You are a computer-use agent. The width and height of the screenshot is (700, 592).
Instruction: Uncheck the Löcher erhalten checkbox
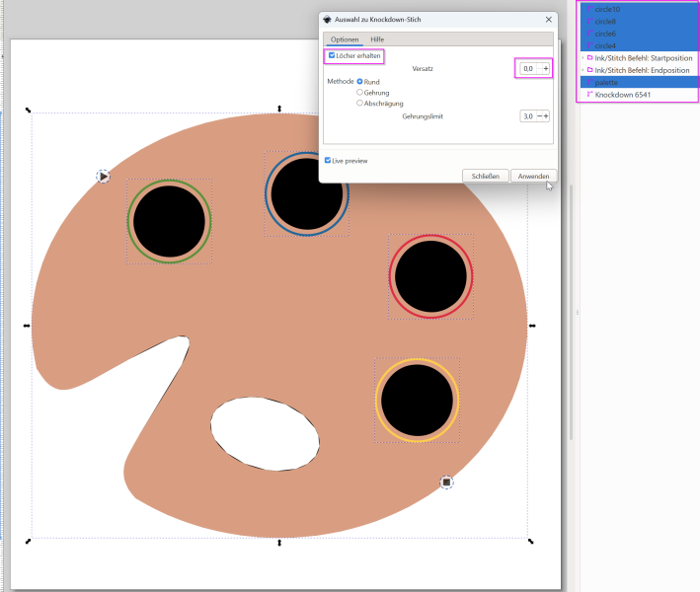tap(332, 56)
